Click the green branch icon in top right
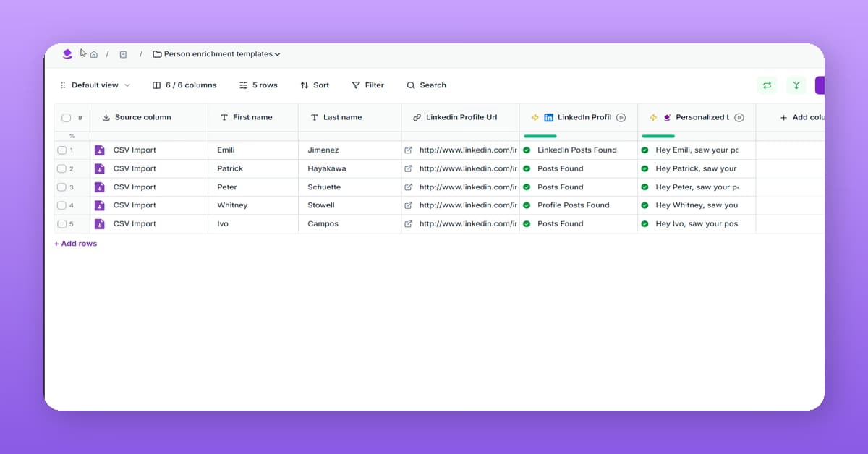The height and width of the screenshot is (454, 868). click(x=796, y=85)
